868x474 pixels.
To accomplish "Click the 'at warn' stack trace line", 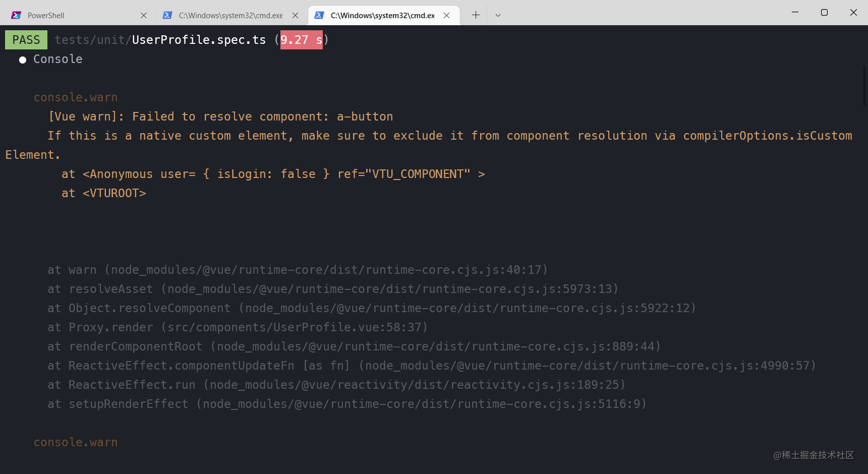I will coord(298,270).
